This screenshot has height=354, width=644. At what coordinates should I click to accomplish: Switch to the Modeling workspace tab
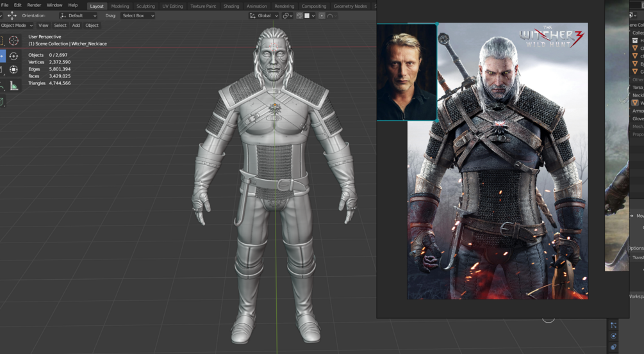pos(120,6)
